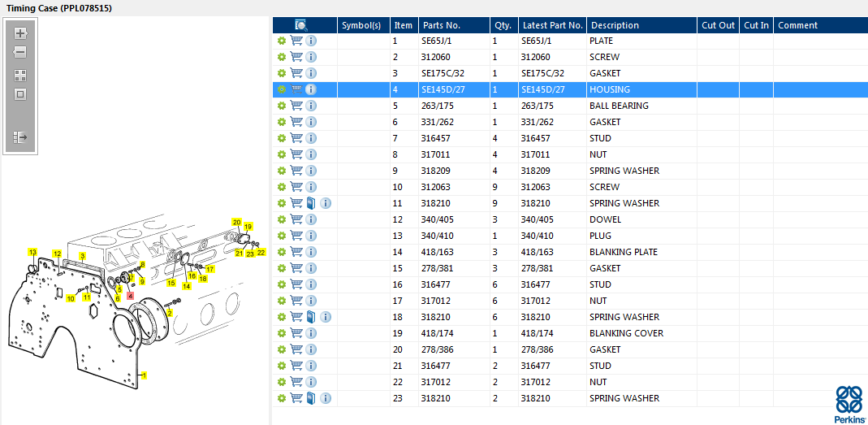Click the Parts No. column header
The image size is (868, 425).
tap(454, 25)
